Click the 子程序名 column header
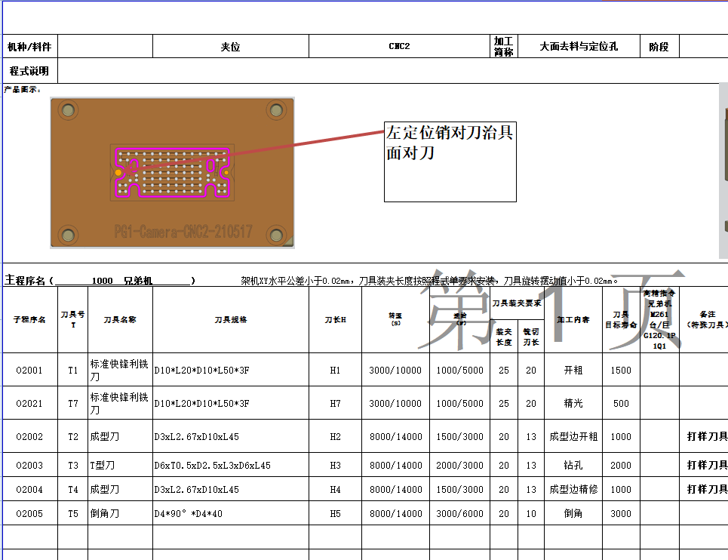Viewport: 728px width, 560px height. click(30, 319)
